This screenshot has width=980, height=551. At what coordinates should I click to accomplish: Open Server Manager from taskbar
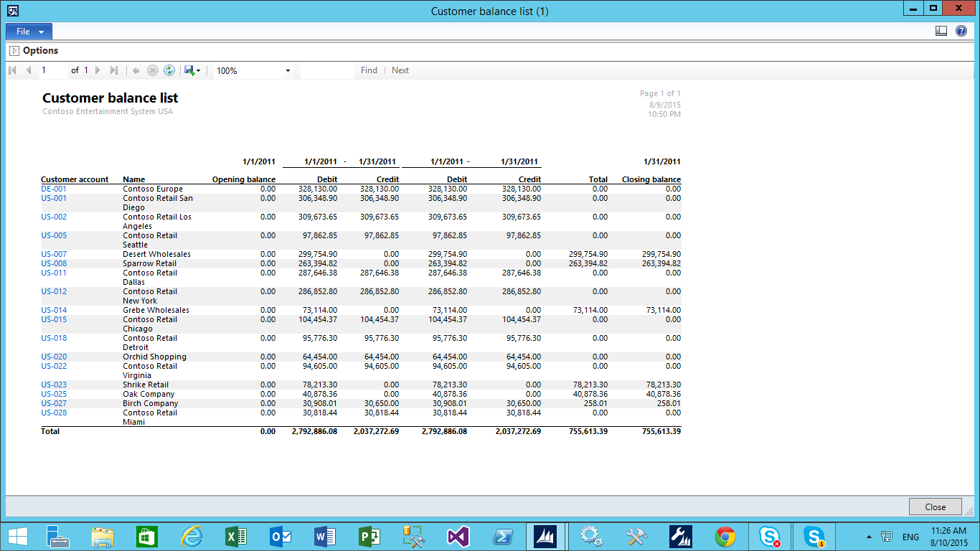(58, 537)
